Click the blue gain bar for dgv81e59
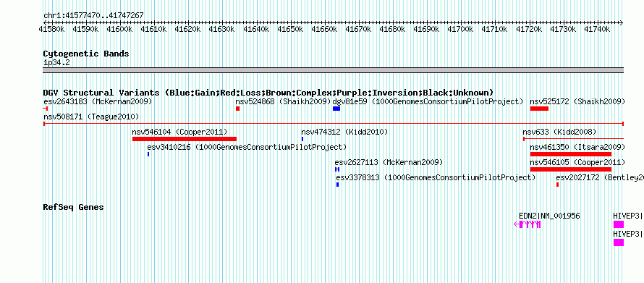644x283 pixels. point(336,109)
